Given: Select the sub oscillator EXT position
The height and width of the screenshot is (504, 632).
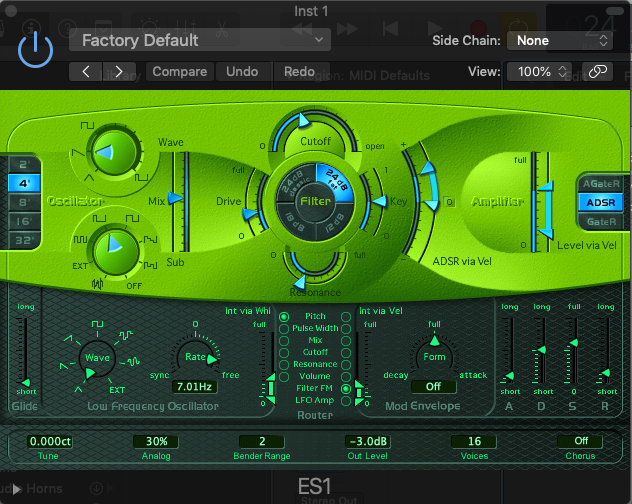Looking at the screenshot, I should coord(80,266).
